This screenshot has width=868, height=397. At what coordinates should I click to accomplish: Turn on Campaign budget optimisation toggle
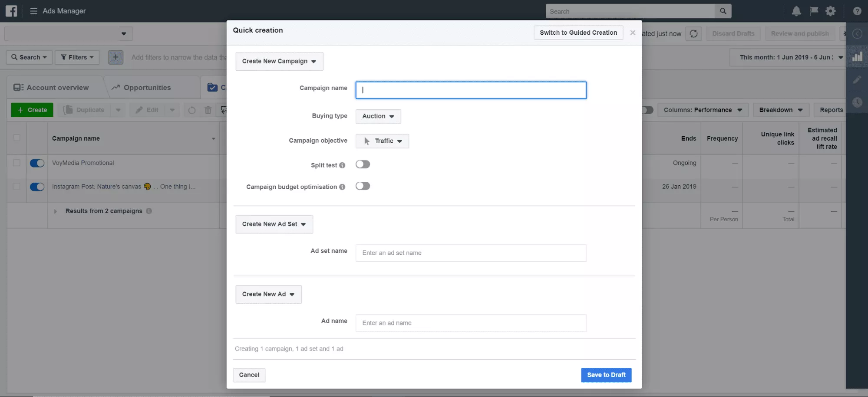[x=363, y=186]
